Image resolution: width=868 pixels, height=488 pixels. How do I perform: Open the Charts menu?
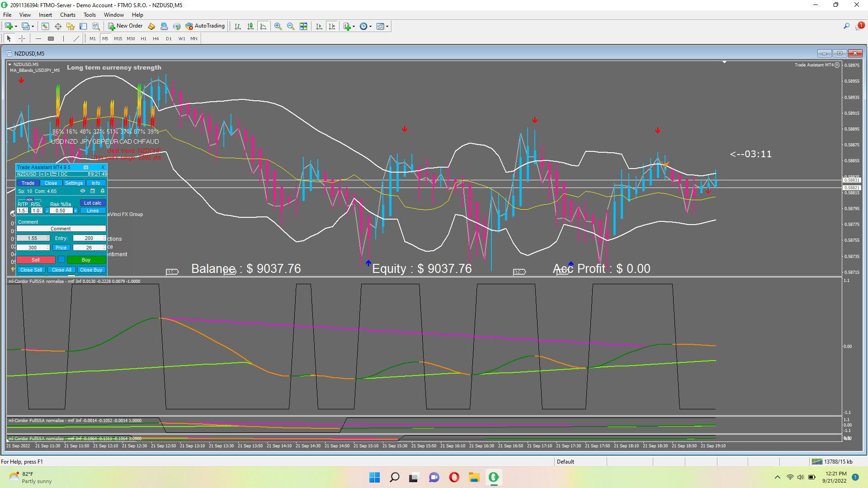pyautogui.click(x=68, y=15)
